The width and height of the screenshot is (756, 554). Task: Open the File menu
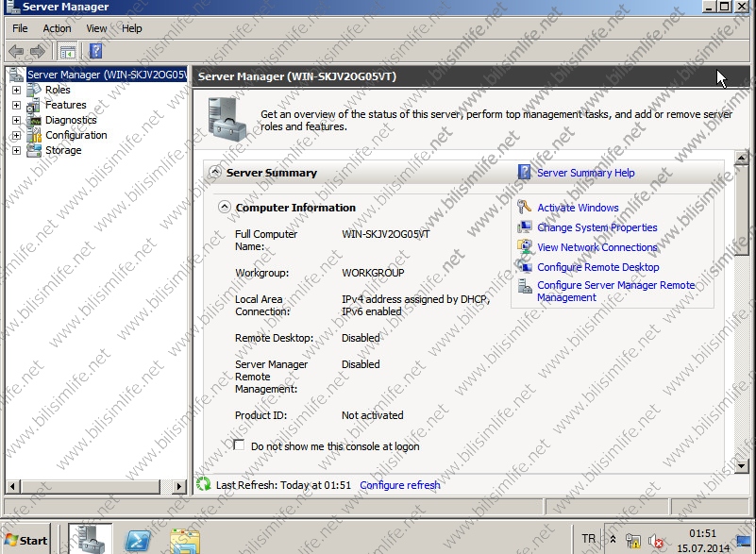[x=20, y=28]
